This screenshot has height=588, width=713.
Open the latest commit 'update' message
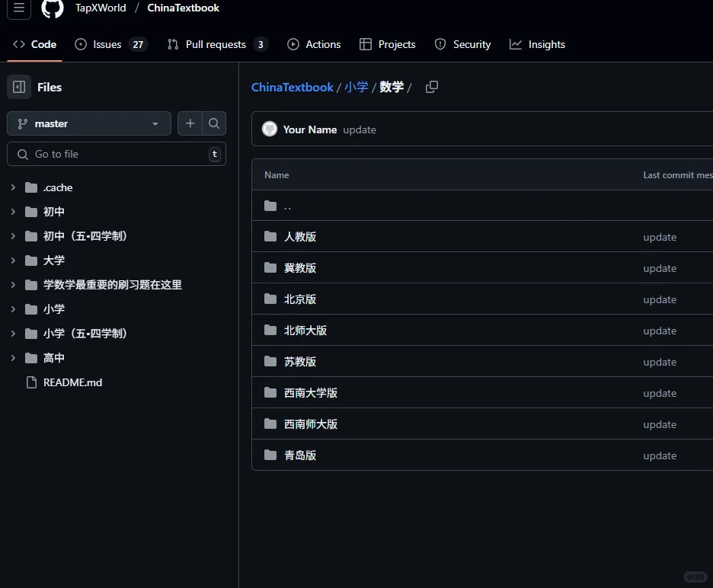(360, 129)
